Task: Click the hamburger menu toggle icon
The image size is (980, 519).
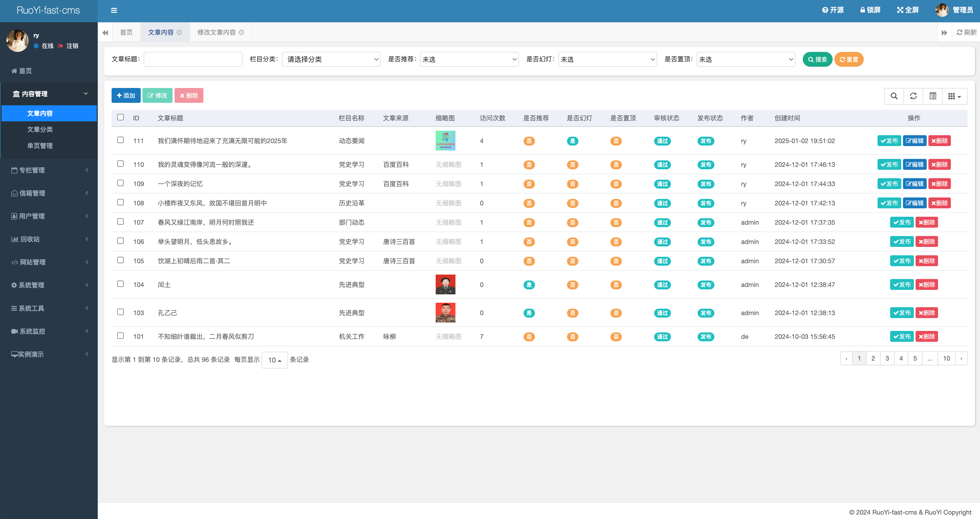Action: (114, 10)
